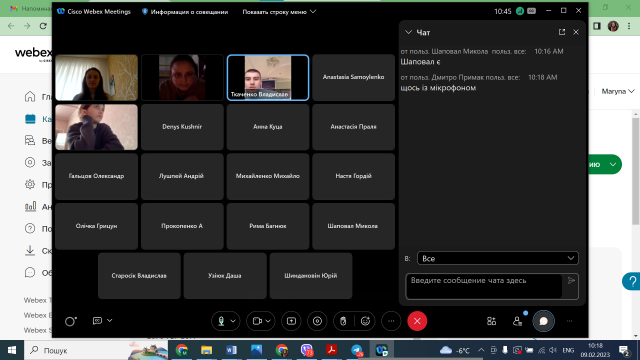The image size is (640, 360).
Task: Expand Показать строку меню
Action: click(279, 12)
